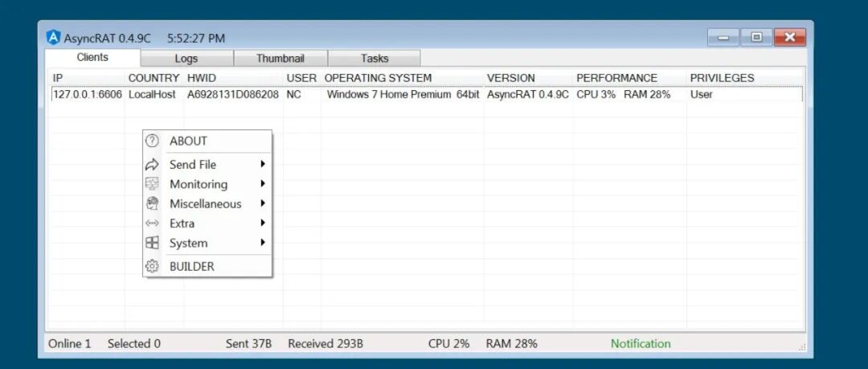Sort by the IP column header
868x369 pixels.
[x=87, y=78]
